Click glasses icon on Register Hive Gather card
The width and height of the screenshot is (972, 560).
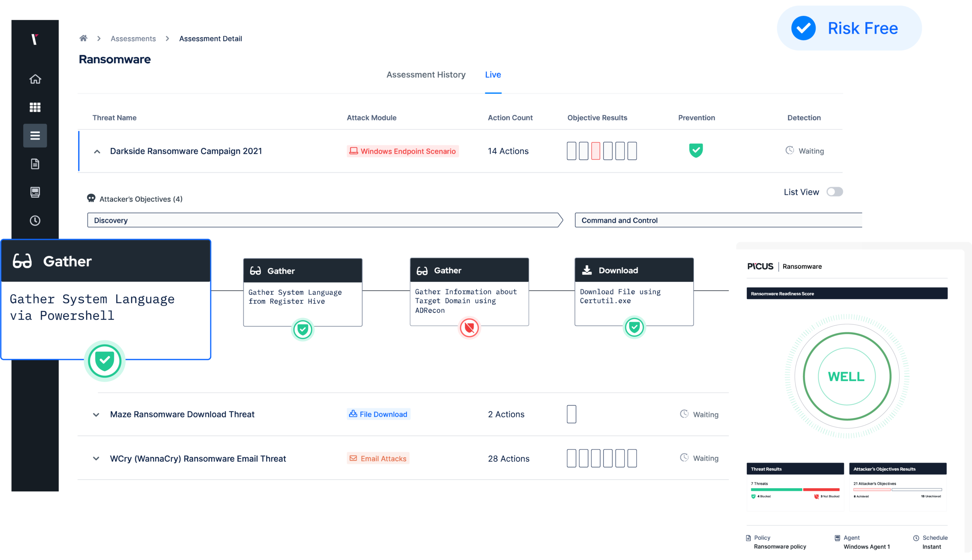point(256,271)
